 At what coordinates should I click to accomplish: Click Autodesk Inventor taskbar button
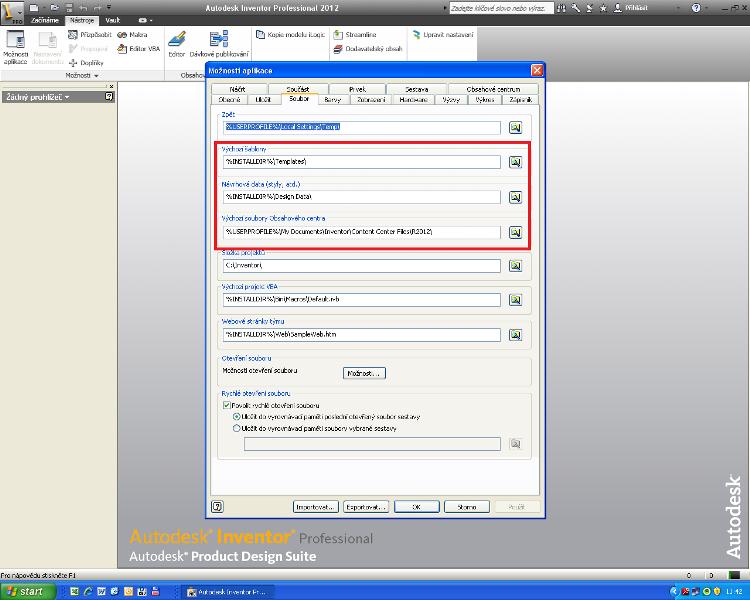point(230,592)
